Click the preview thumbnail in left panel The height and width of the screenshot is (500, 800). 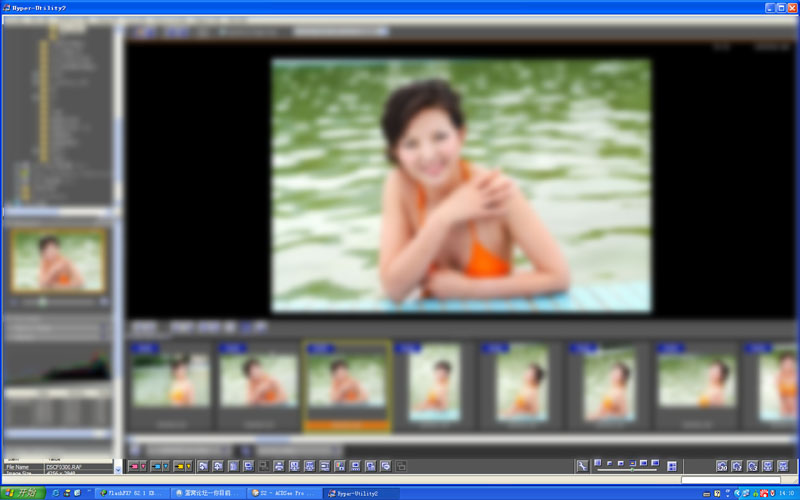coord(58,260)
